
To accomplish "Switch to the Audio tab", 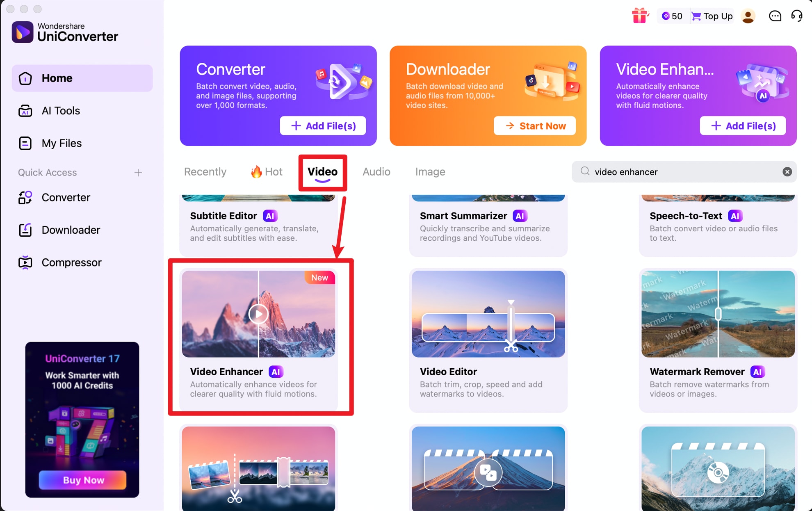I will point(376,172).
